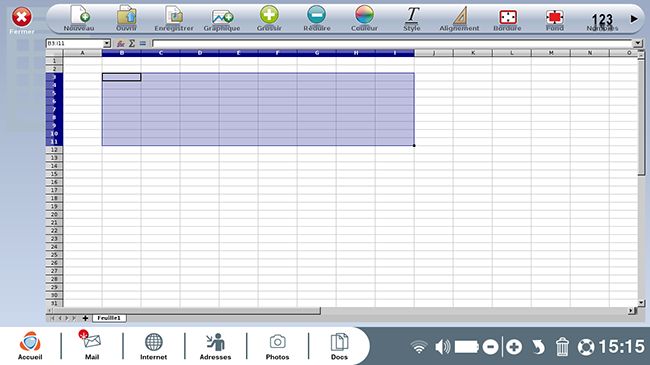Create a new spreadsheet with Nouveau

click(x=79, y=18)
